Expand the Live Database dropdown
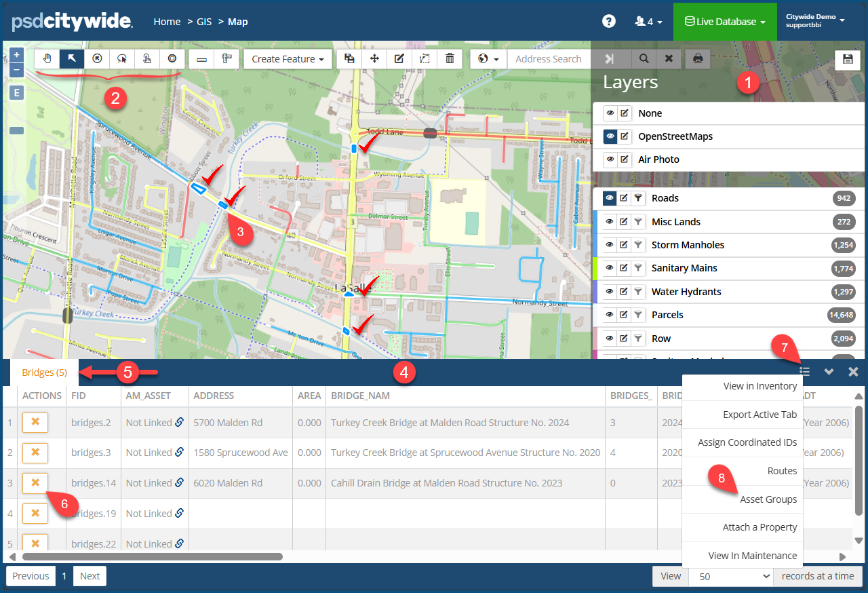 [724, 22]
